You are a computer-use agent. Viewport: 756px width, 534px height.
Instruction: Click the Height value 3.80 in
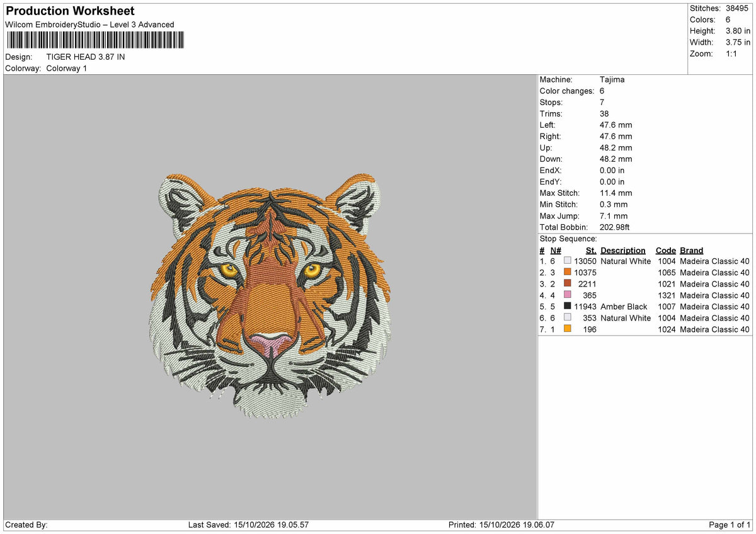738,31
